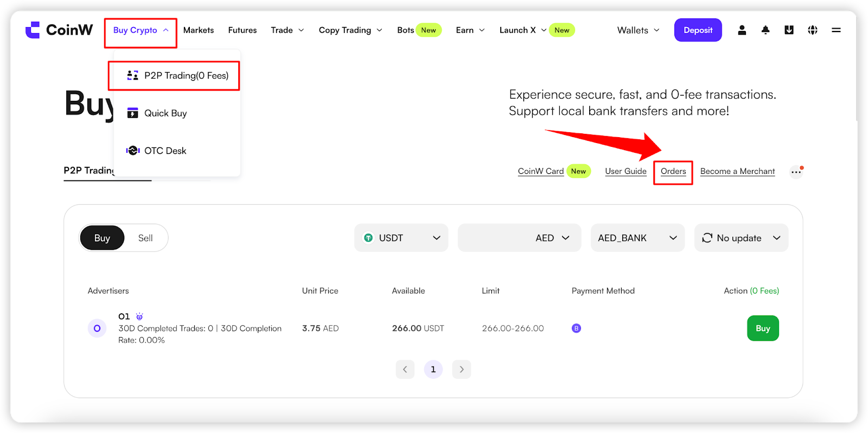Select page number 1

click(x=433, y=369)
